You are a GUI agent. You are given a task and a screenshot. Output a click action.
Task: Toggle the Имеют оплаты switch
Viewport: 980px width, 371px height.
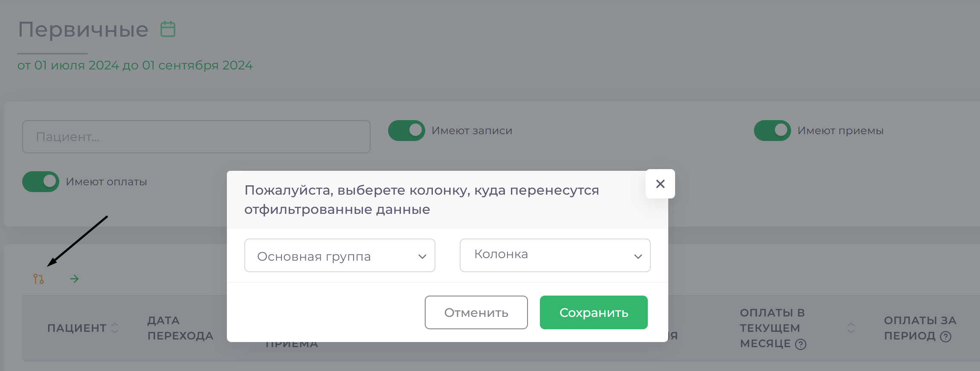[x=41, y=181]
